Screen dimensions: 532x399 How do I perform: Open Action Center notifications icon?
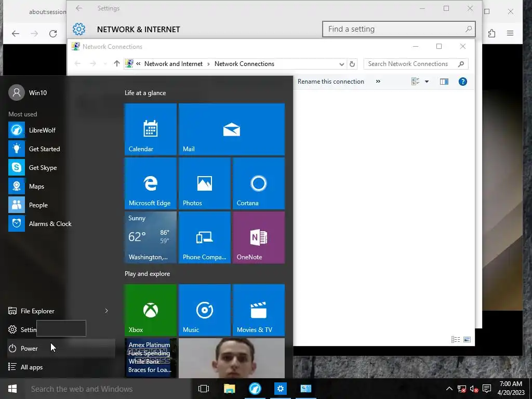tap(487, 389)
